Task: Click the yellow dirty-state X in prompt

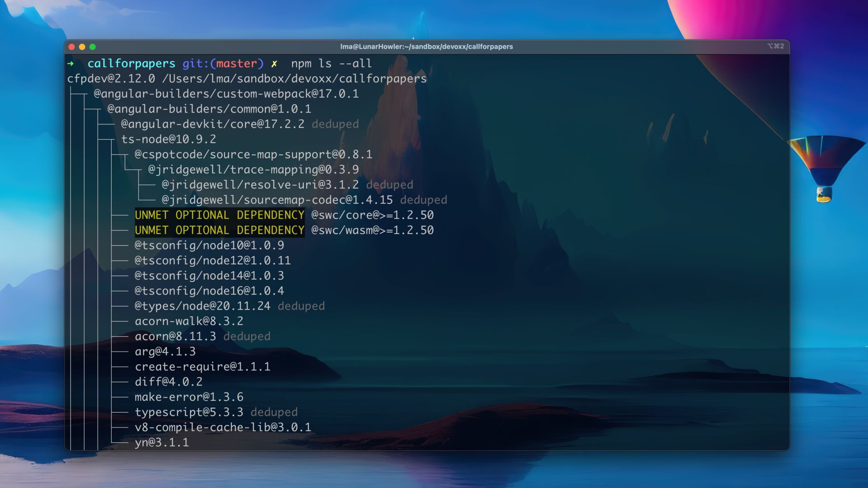Action: (x=274, y=64)
